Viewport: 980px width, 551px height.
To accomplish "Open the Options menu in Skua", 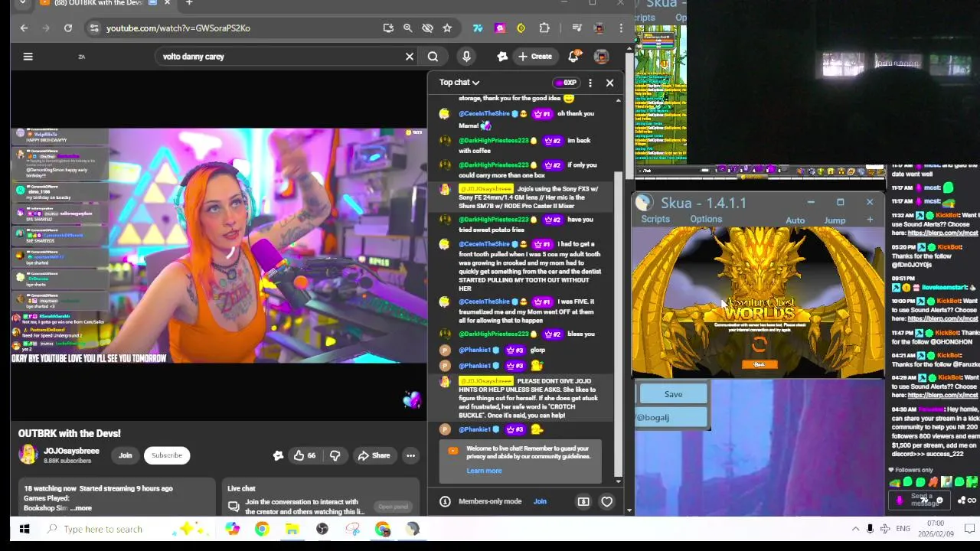I will point(706,220).
